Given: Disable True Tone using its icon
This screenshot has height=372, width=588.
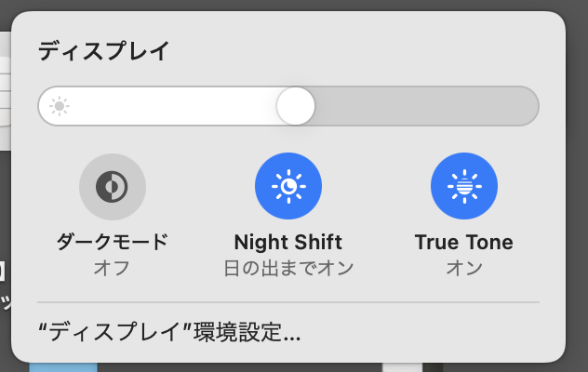Looking at the screenshot, I should point(464,187).
